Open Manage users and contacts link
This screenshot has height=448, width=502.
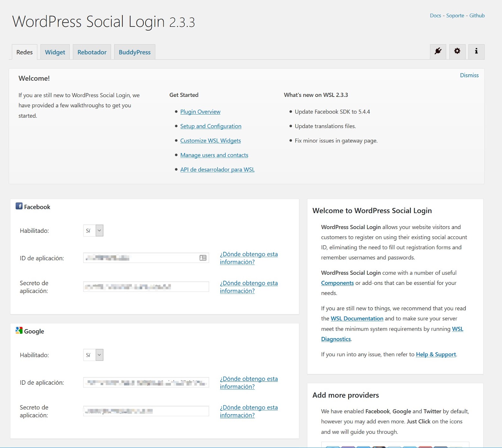(x=214, y=155)
